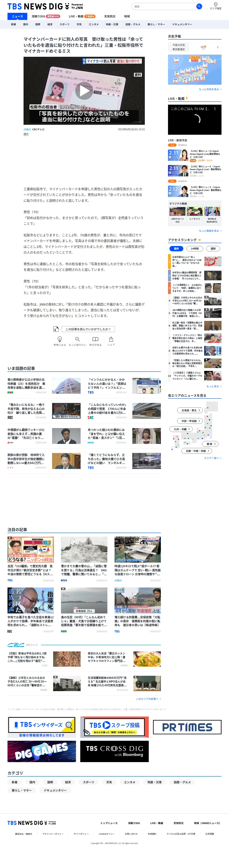Open the ドキュメンタリー category in sub navigation

pyautogui.click(x=182, y=24)
